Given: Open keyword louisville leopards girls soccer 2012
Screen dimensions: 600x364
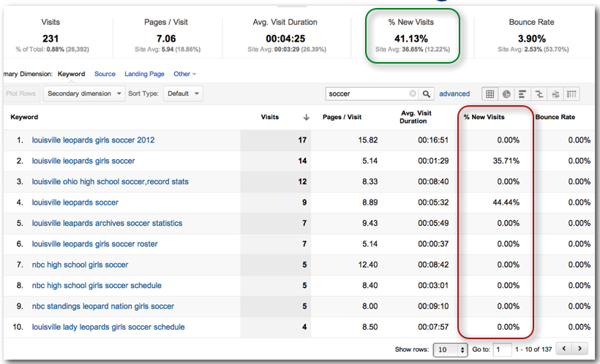Looking at the screenshot, I should point(94,140).
